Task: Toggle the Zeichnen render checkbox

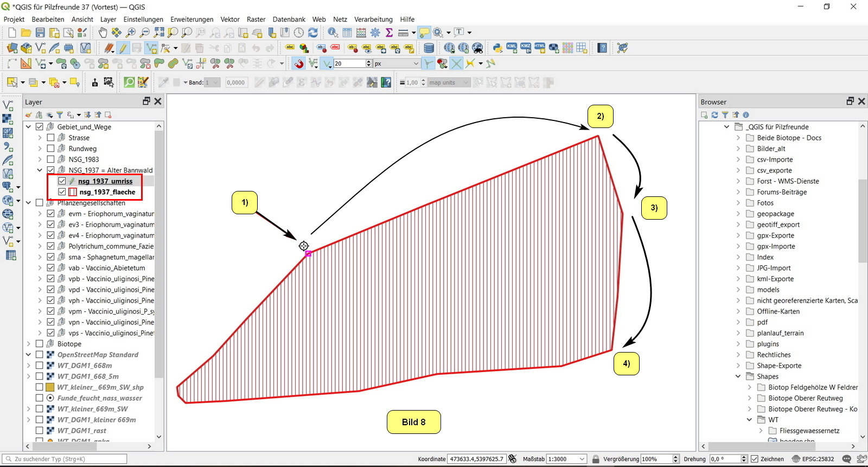Action: 754,459
